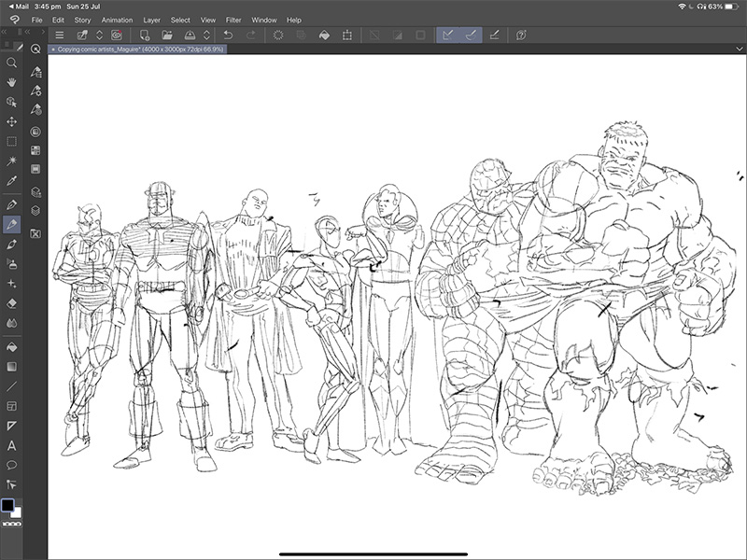Viewport: 747px width, 560px height.
Task: Click the edit-canvas pencil icon in command bar
Action: point(82,35)
